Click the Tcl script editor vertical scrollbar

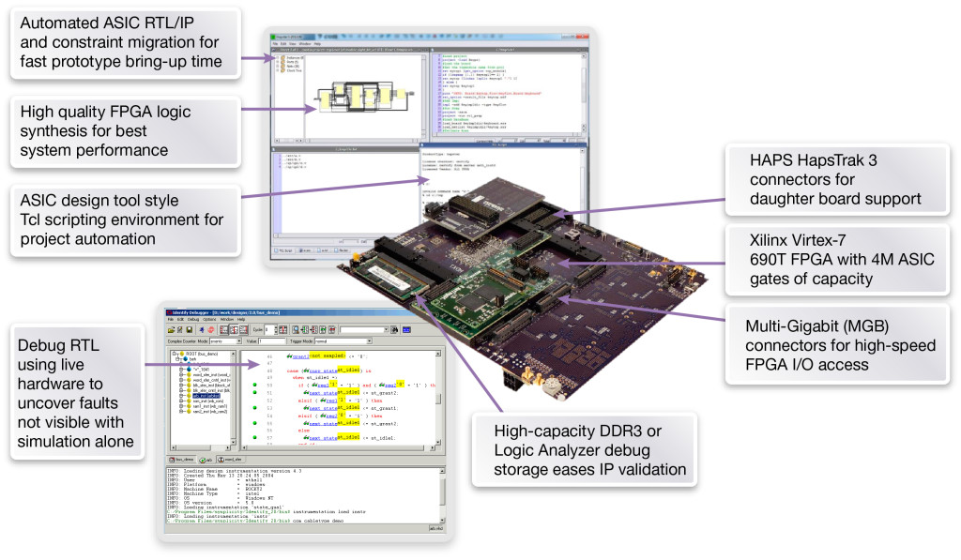(584, 93)
